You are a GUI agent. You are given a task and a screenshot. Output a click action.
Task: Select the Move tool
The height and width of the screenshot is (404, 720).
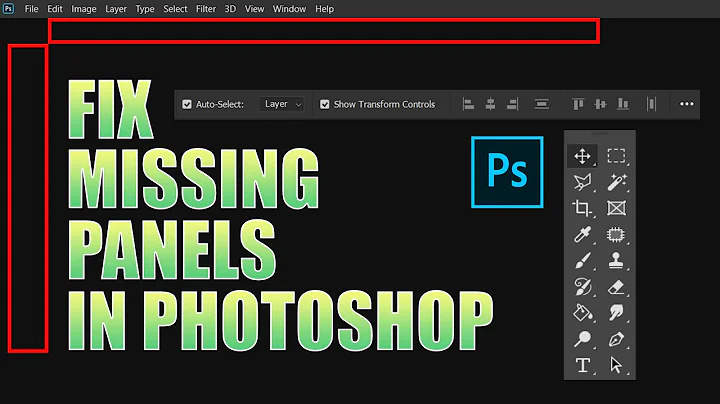tap(582, 156)
